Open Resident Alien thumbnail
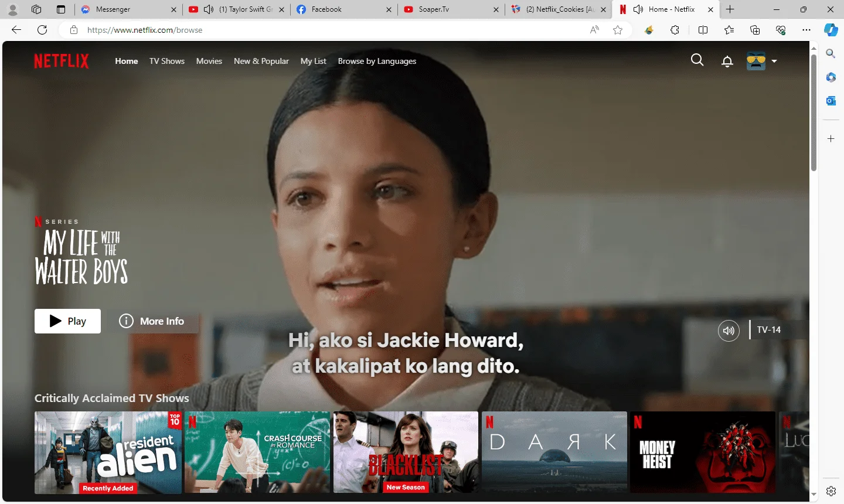844x504 pixels. pos(108,452)
